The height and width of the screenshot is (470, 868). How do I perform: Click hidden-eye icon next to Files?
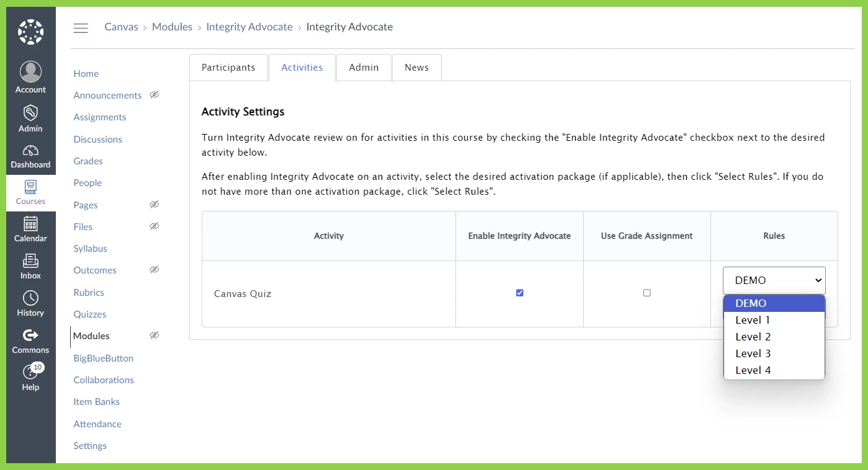click(154, 226)
